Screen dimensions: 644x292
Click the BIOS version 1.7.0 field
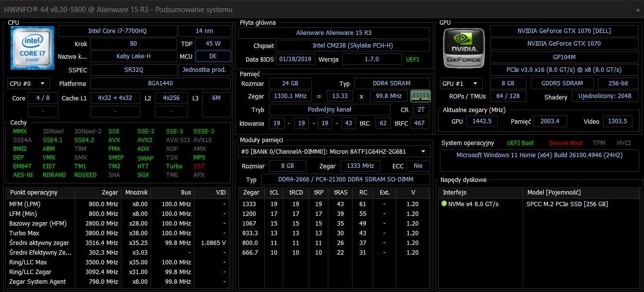click(x=372, y=59)
